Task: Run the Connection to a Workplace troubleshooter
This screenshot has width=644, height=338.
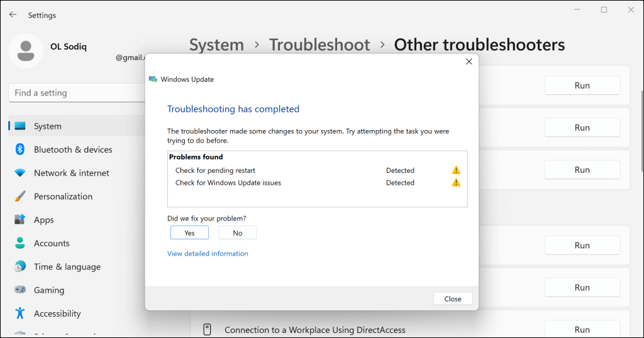Action: pyautogui.click(x=582, y=329)
